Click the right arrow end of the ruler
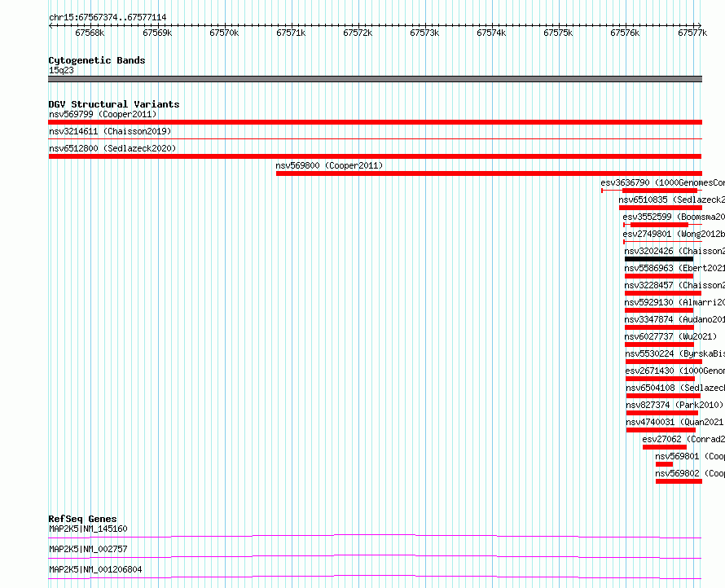This screenshot has width=725, height=588. tap(700, 25)
